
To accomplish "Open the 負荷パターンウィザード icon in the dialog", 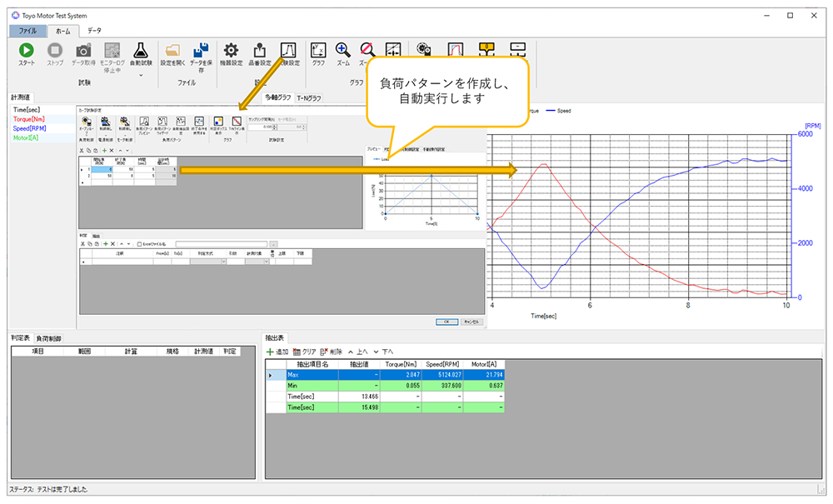I will pos(162,122).
